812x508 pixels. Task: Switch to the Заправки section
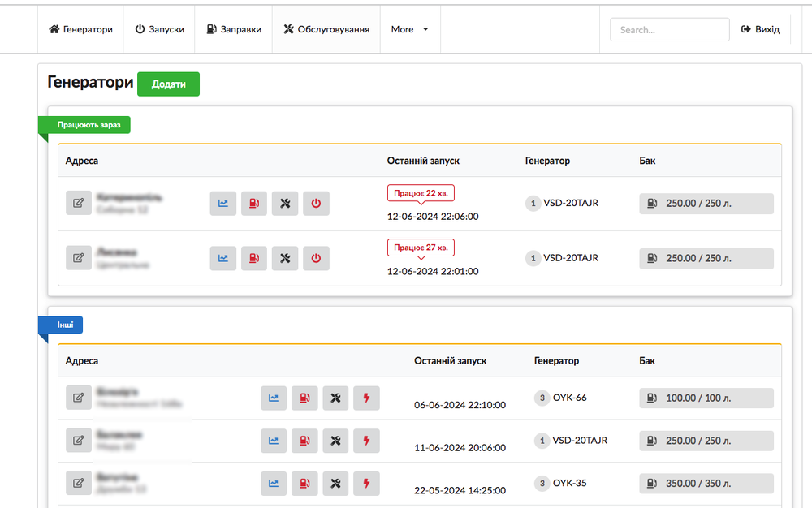[x=234, y=29]
